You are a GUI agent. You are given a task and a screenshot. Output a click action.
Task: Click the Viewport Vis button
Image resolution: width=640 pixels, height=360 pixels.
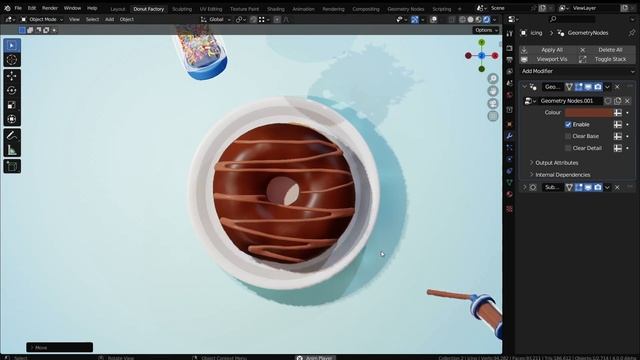point(548,59)
